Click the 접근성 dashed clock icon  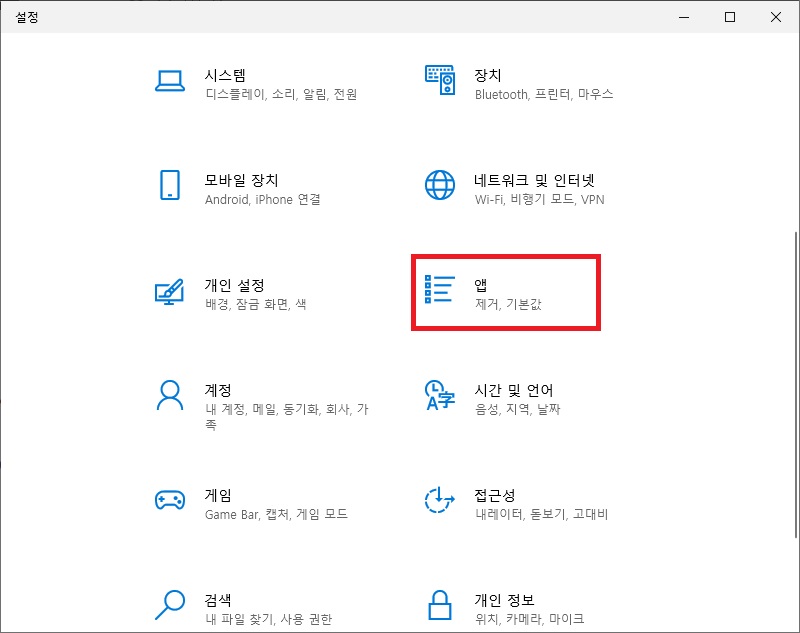pos(440,499)
